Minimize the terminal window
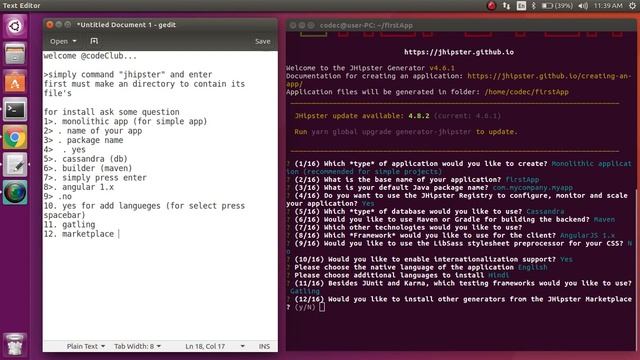Image resolution: width=640 pixels, height=360 pixels. [302, 25]
